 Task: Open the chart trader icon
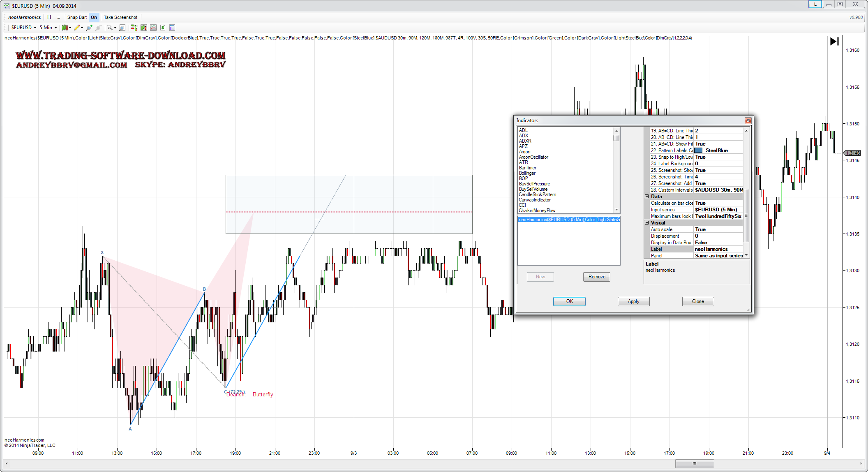tap(134, 28)
